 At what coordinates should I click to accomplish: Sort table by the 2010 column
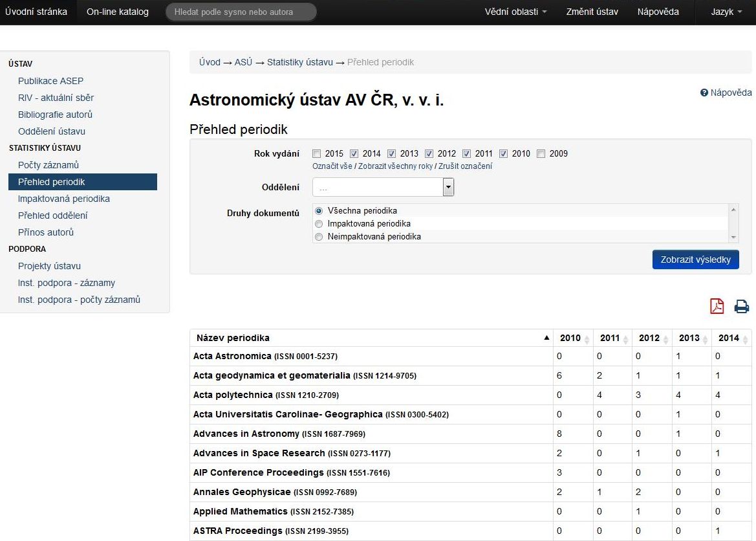click(573, 338)
